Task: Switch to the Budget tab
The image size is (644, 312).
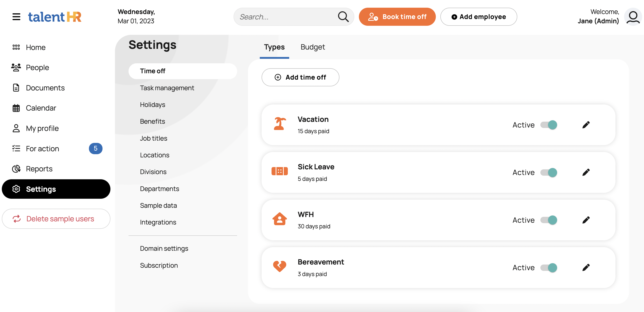Action: click(312, 47)
